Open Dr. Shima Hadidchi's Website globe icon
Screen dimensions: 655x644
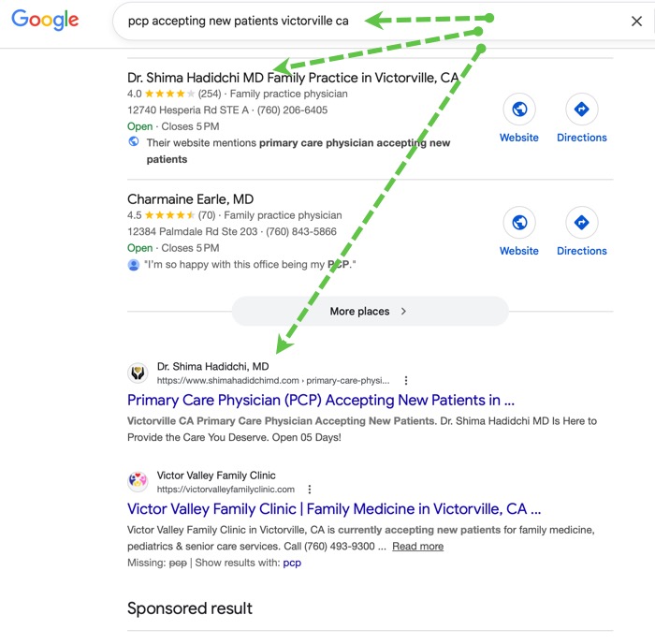pos(519,110)
